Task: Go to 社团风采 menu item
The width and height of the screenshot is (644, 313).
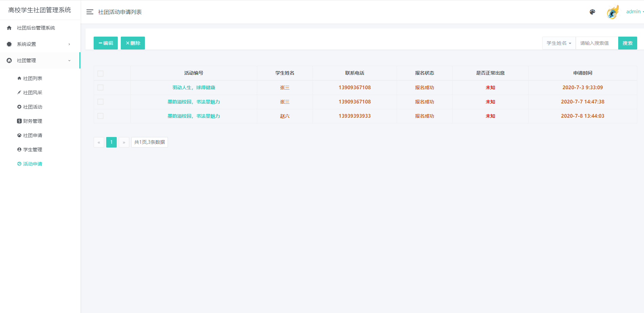Action: click(x=33, y=93)
